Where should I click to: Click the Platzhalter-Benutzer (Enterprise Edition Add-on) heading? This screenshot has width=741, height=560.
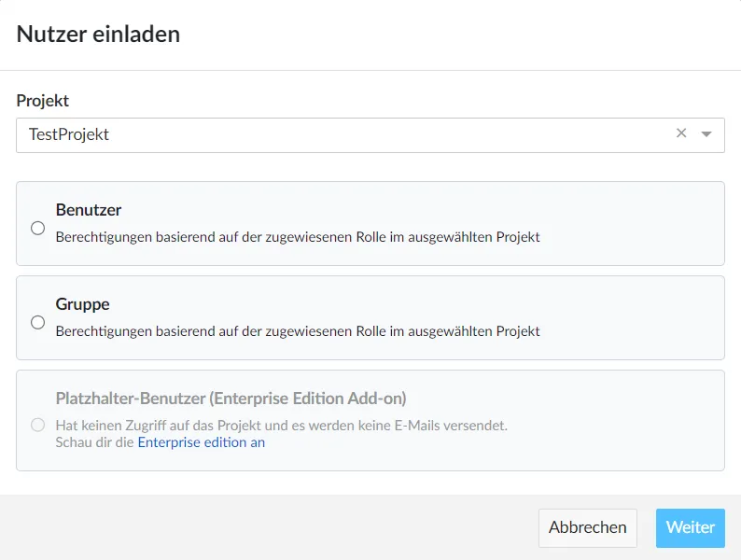(x=231, y=399)
